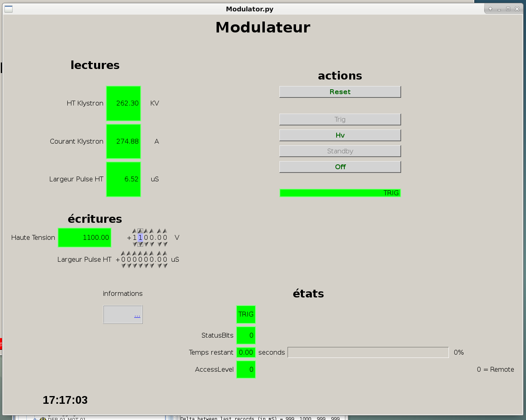This screenshot has width=526, height=420.
Task: Select the highlighted hundreds digit in Haute Tension
Action: 140,238
